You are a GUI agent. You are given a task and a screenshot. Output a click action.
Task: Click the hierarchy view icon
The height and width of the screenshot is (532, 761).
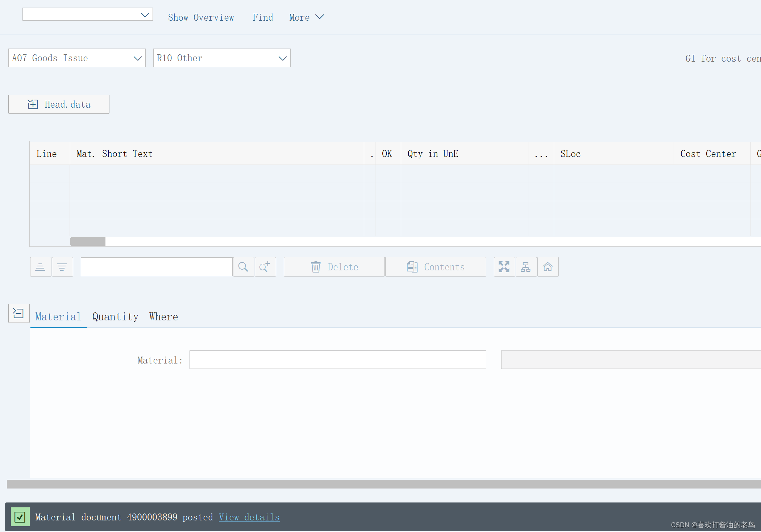pos(526,266)
